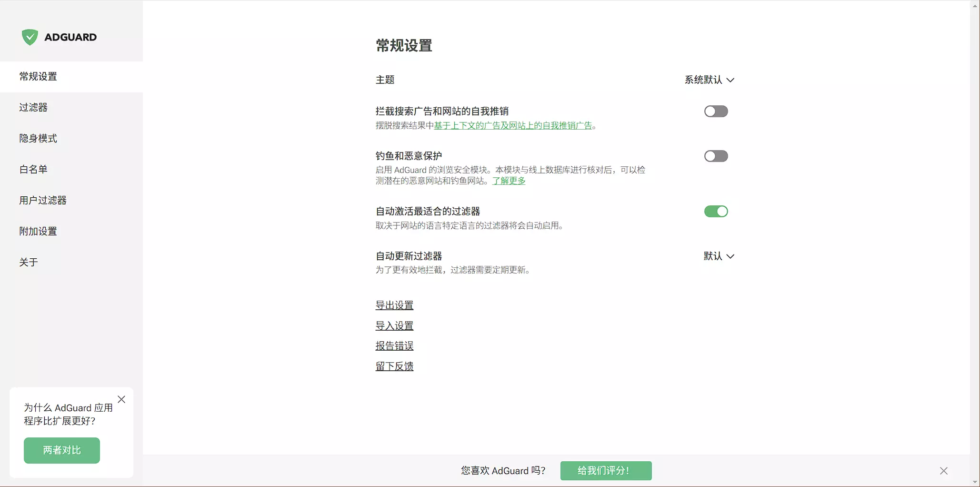Click the 给我们评分! button

[x=606, y=471]
